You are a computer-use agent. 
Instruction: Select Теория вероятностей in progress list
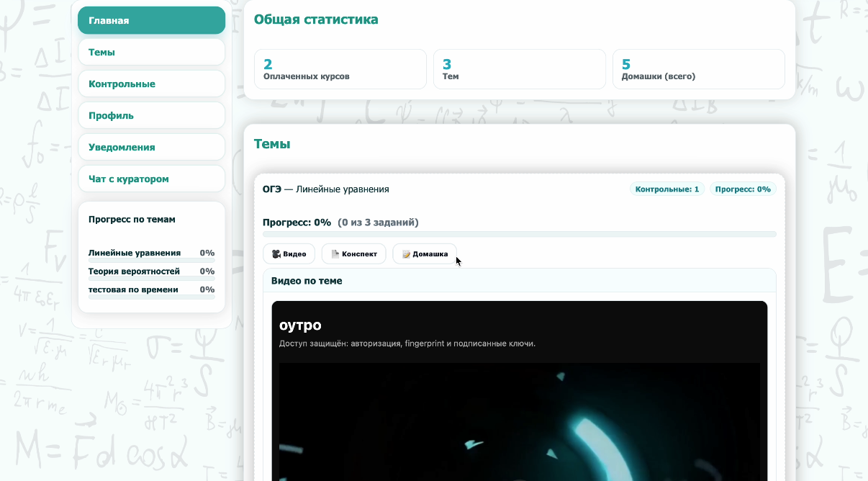click(134, 271)
